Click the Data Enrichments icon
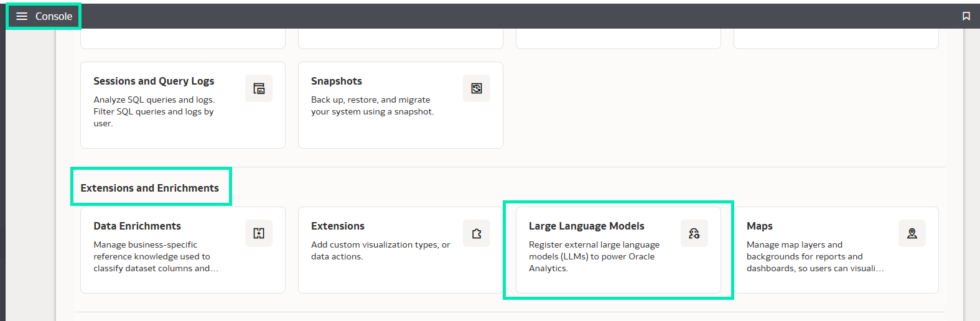The width and height of the screenshot is (980, 321). (x=259, y=233)
